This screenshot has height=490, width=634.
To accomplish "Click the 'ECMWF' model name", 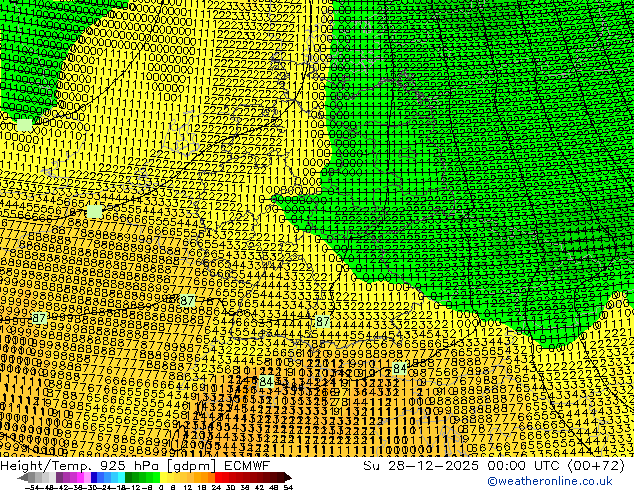I will [x=247, y=466].
